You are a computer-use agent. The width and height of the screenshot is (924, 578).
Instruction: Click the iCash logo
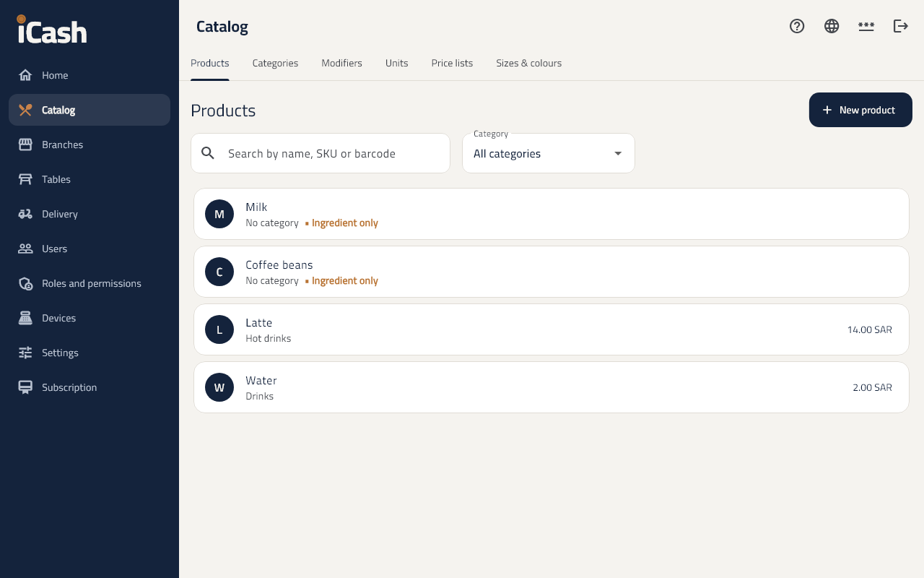[x=52, y=30]
